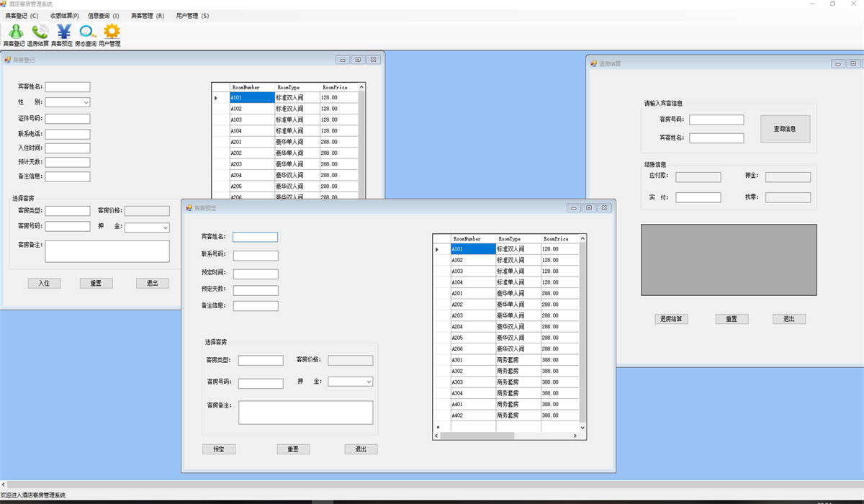Viewport: 864px width, 504px height.
Task: Open the 宾客管理 (R) menu
Action: tap(148, 16)
